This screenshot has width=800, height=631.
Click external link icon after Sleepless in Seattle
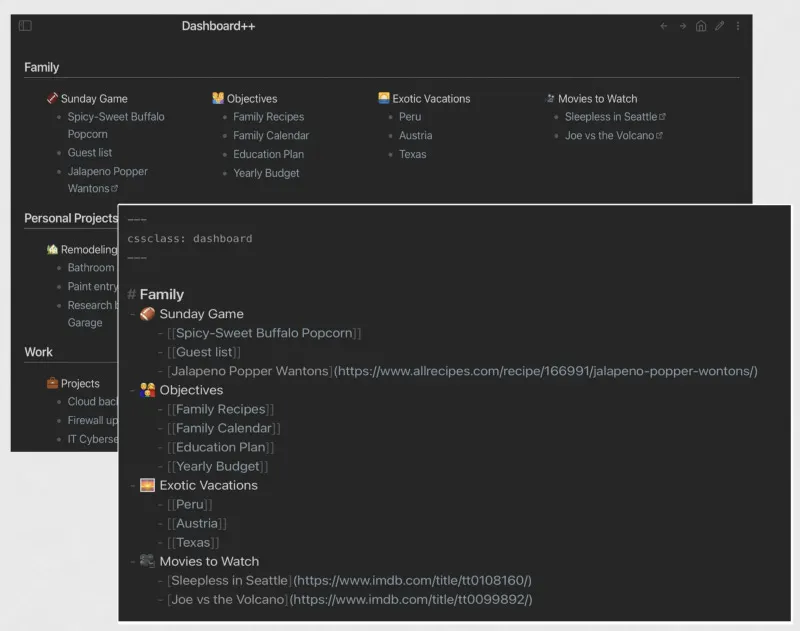tap(662, 116)
